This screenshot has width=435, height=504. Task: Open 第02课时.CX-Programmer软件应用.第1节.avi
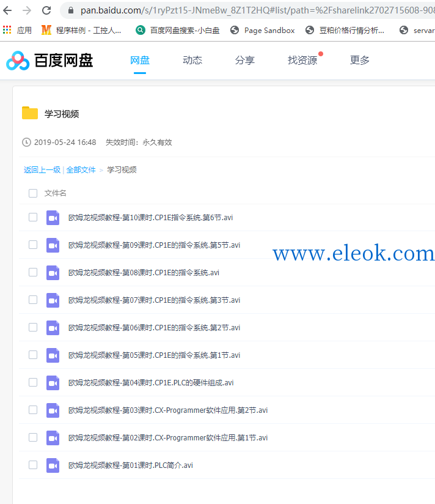tap(168, 438)
